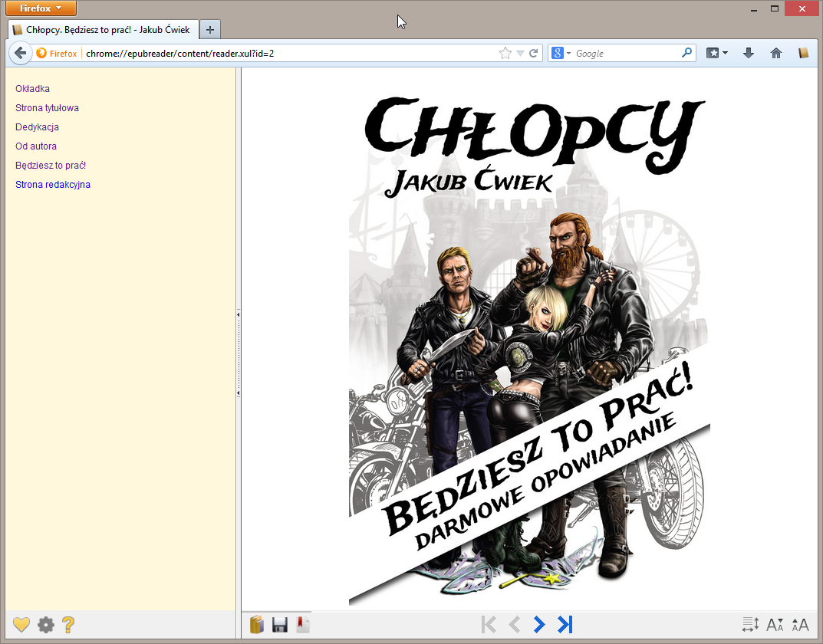
Task: Go to the previous page
Action: click(x=515, y=624)
